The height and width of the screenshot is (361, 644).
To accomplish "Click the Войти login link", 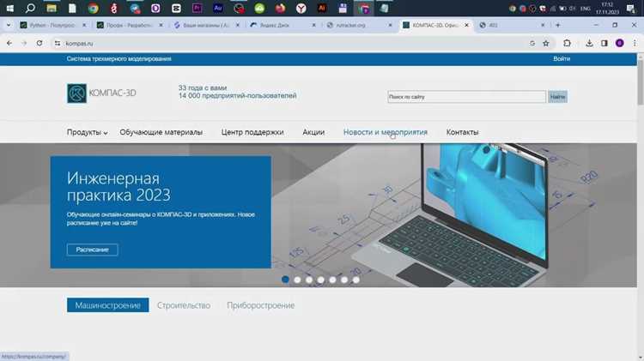I will [562, 58].
